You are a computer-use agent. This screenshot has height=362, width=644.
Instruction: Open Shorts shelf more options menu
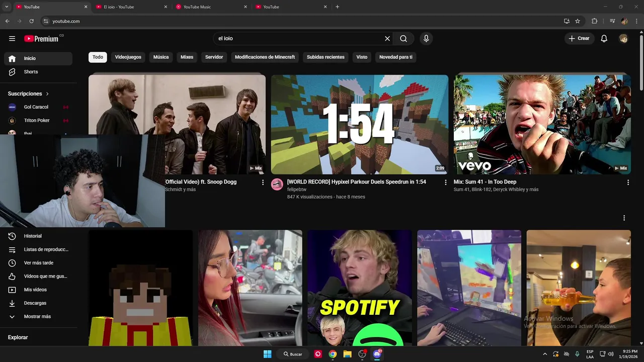pyautogui.click(x=624, y=218)
